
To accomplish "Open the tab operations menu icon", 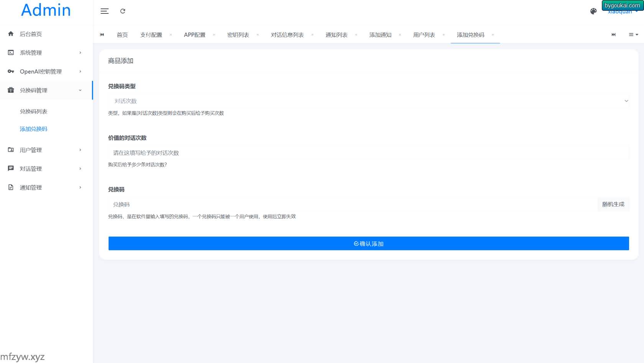I will (x=633, y=34).
